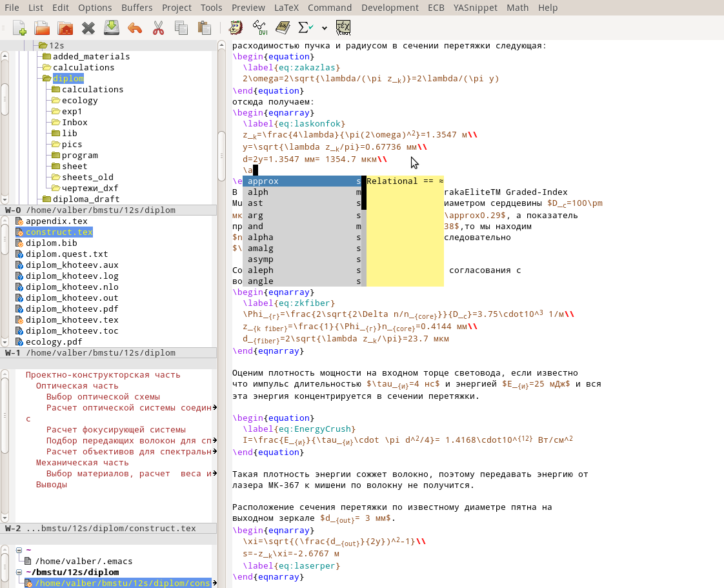Paste with the clipboard icon
The width and height of the screenshot is (724, 588).
(204, 28)
